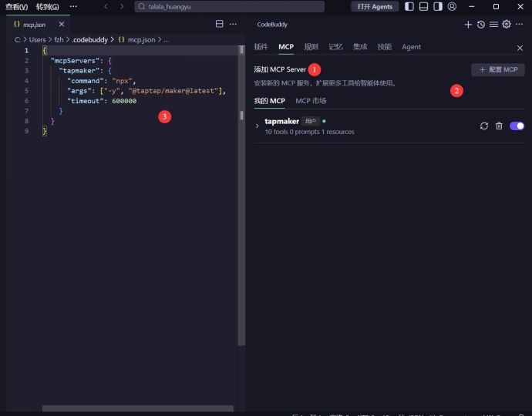The height and width of the screenshot is (416, 532).
Task: Switch to the 规则 tab
Action: point(311,47)
